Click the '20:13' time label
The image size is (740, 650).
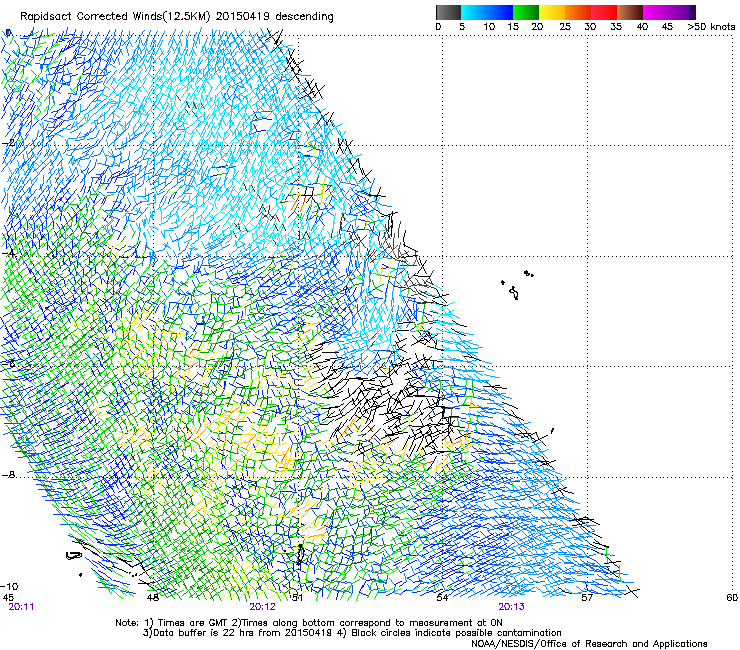click(512, 607)
